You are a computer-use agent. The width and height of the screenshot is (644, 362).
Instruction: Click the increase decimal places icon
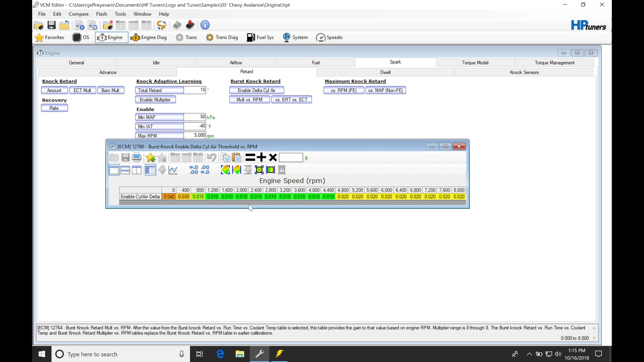194,170
